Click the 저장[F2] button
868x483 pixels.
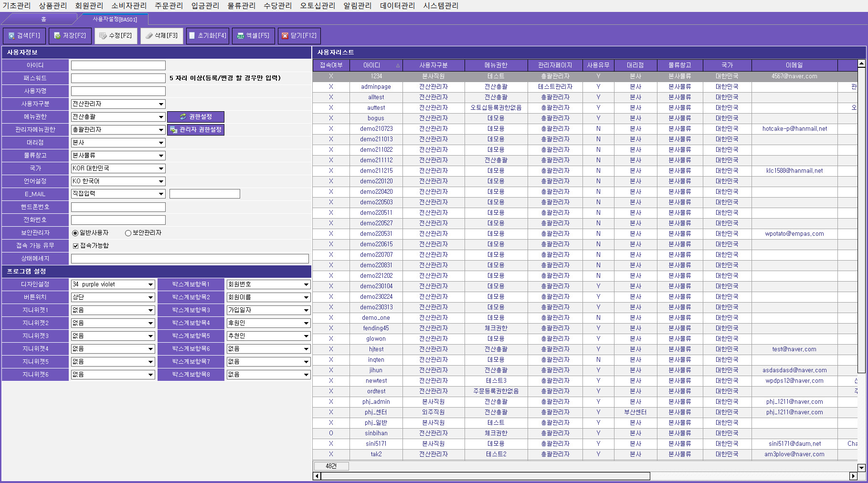(x=70, y=36)
